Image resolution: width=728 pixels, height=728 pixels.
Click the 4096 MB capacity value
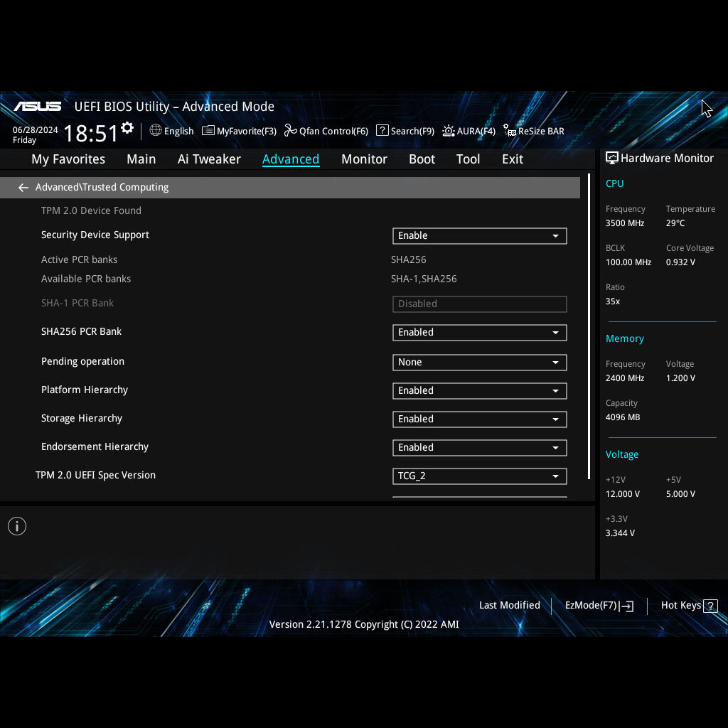[623, 417]
